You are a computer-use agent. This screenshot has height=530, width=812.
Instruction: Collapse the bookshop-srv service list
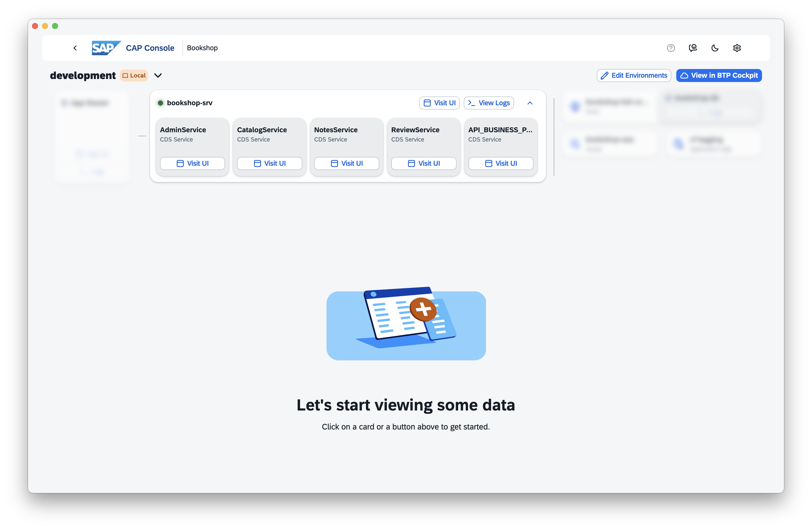point(530,103)
